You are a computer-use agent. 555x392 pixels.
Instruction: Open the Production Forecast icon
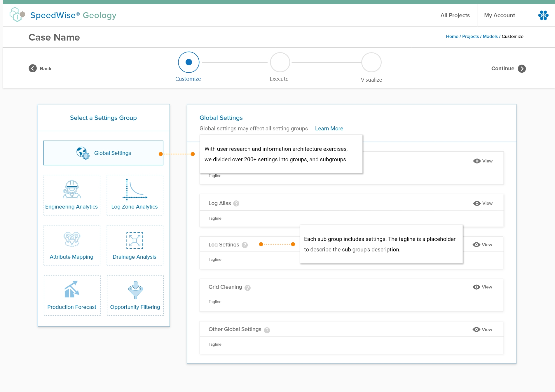point(72,289)
